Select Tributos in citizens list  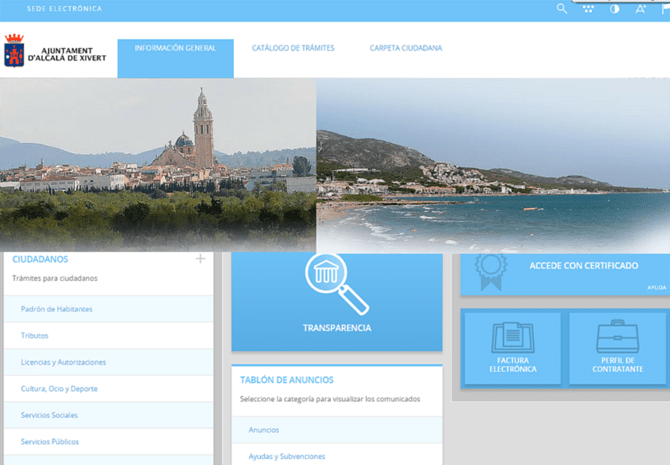35,336
